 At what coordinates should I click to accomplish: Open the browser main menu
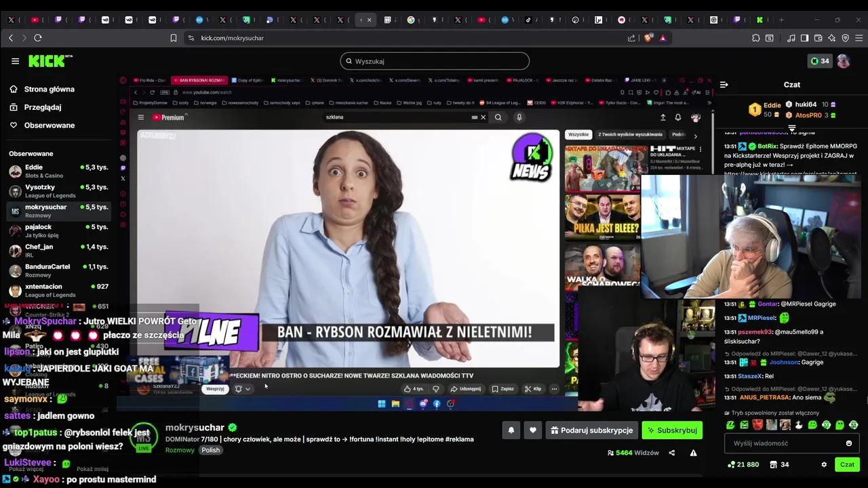point(859,38)
